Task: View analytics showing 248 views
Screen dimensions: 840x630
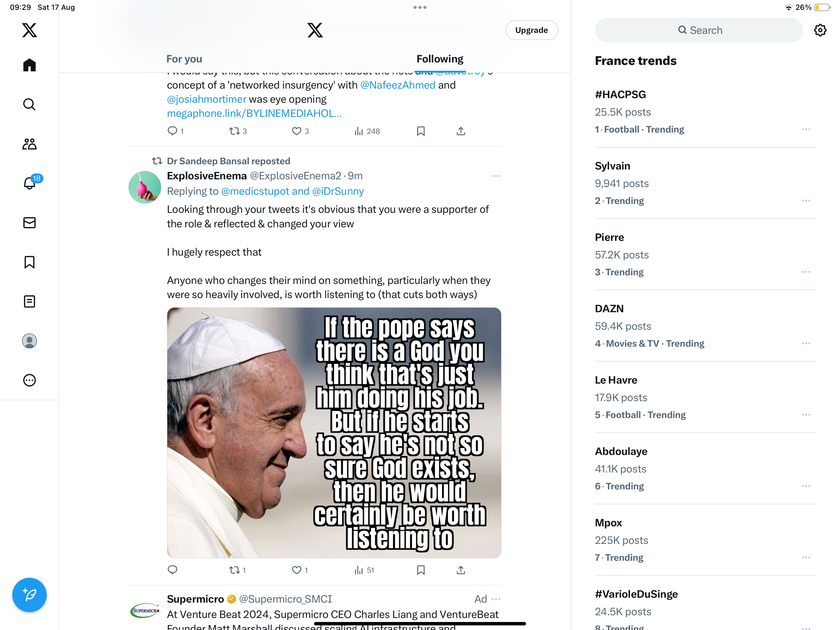Action: pyautogui.click(x=367, y=131)
